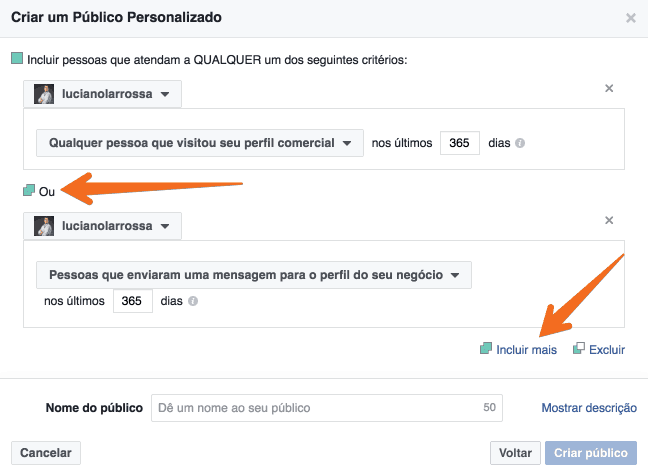This screenshot has height=472, width=648.
Task: Remove the first criteria block
Action: (609, 88)
